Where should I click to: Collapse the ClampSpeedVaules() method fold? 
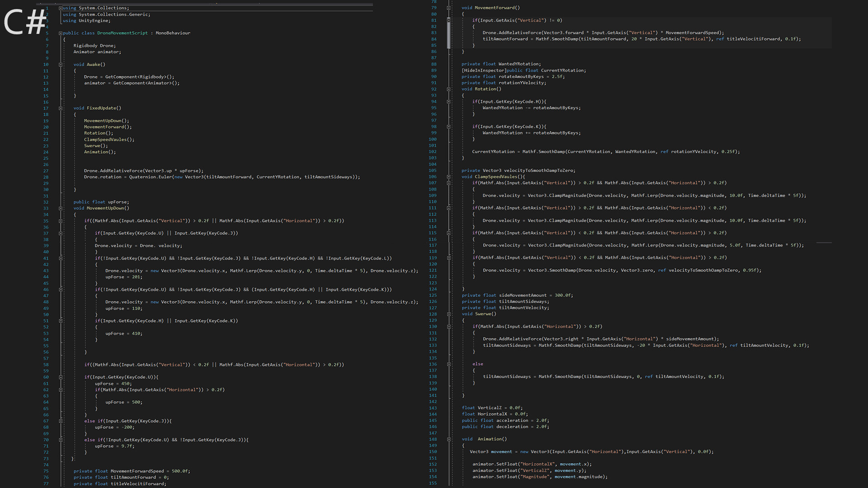(448, 177)
